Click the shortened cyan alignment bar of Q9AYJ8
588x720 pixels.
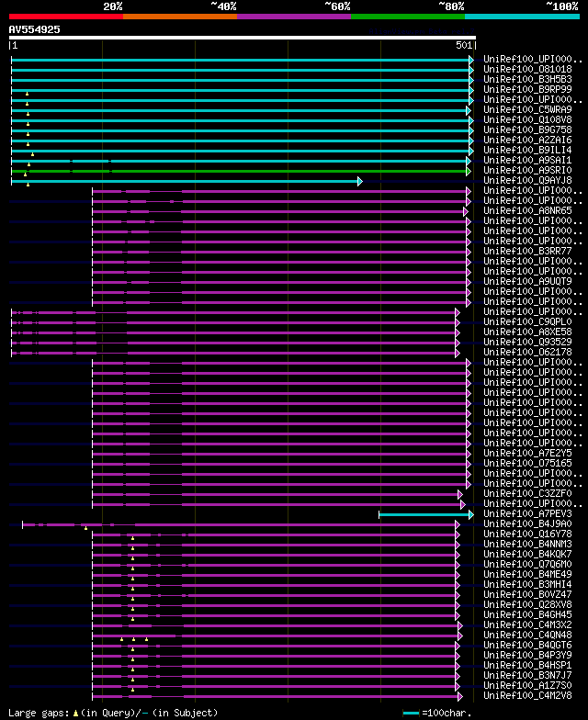point(187,182)
